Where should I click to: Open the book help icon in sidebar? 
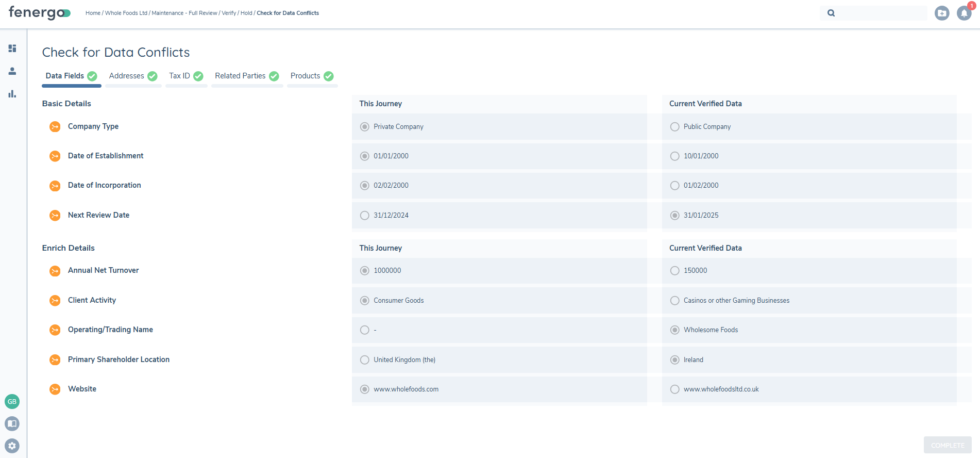12,423
